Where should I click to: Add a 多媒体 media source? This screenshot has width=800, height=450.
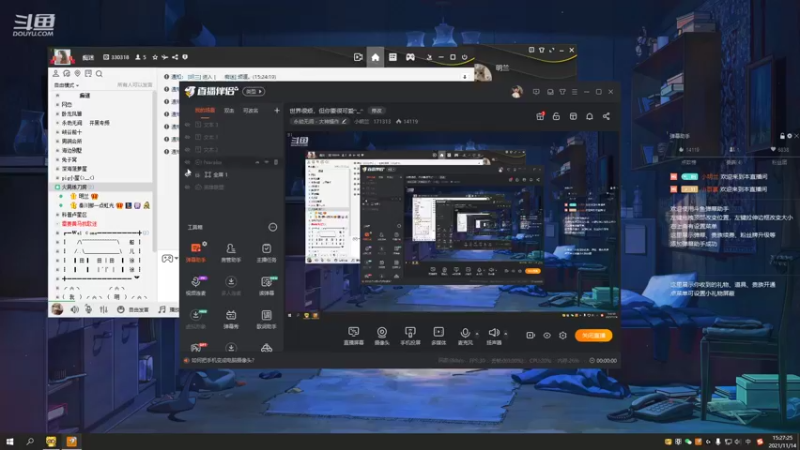coord(438,336)
